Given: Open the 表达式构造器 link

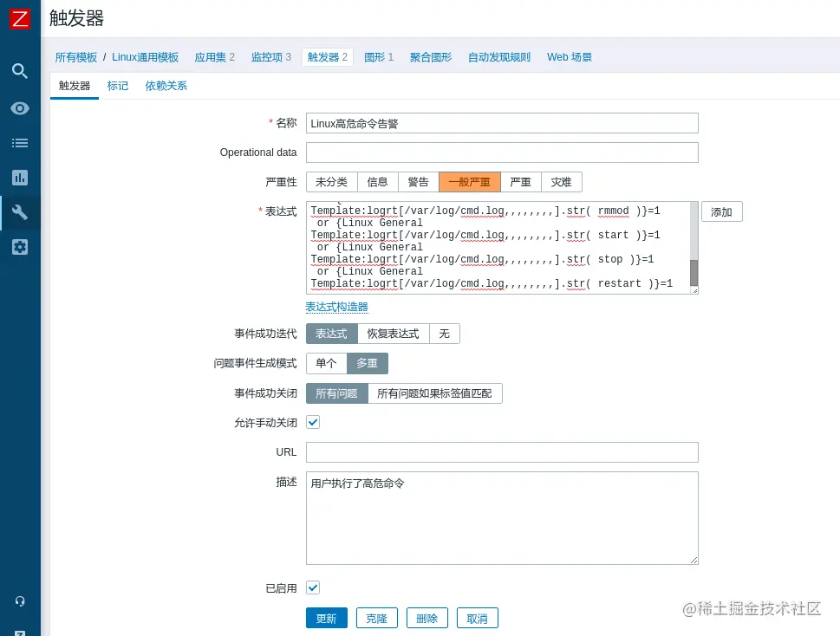Looking at the screenshot, I should pyautogui.click(x=336, y=307).
